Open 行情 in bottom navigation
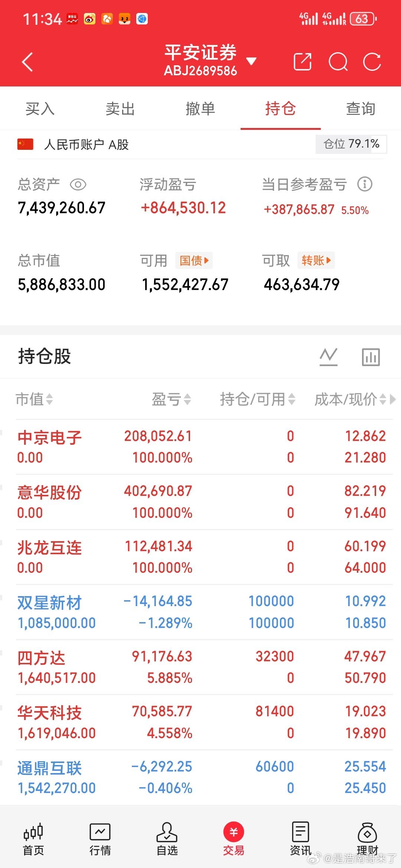The image size is (401, 868). pos(100,839)
